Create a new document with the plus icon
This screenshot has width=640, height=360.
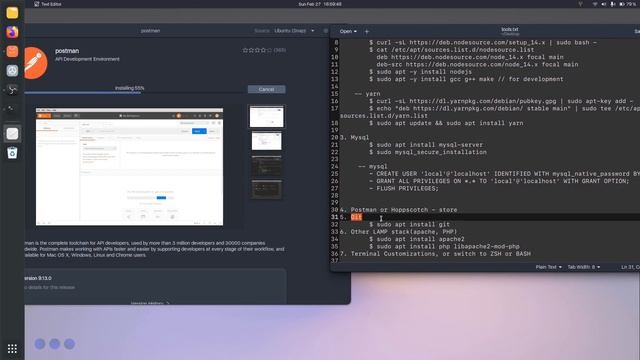pyautogui.click(x=367, y=31)
